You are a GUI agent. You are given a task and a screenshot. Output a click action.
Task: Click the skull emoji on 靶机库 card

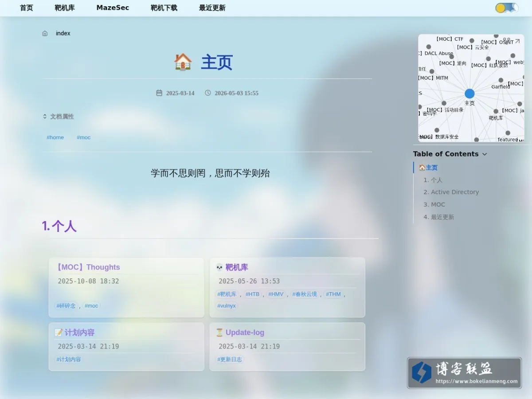(x=219, y=267)
